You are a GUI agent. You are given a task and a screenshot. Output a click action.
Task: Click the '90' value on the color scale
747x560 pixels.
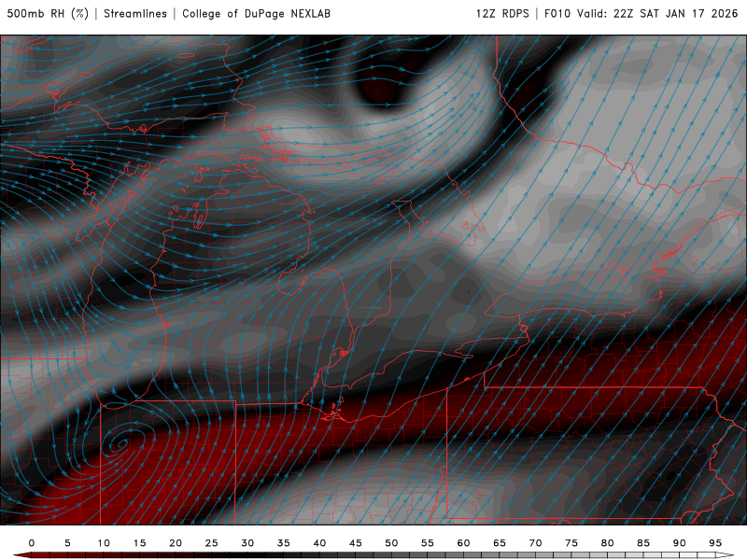point(680,543)
